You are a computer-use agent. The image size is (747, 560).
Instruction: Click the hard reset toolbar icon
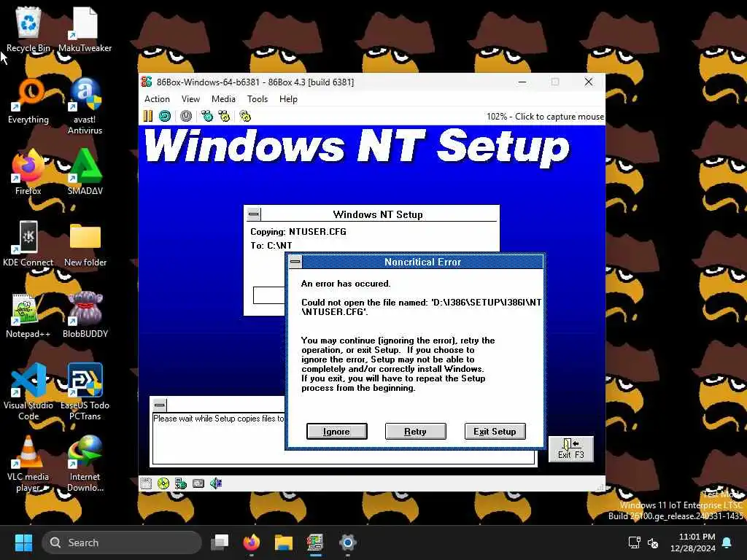pos(165,116)
